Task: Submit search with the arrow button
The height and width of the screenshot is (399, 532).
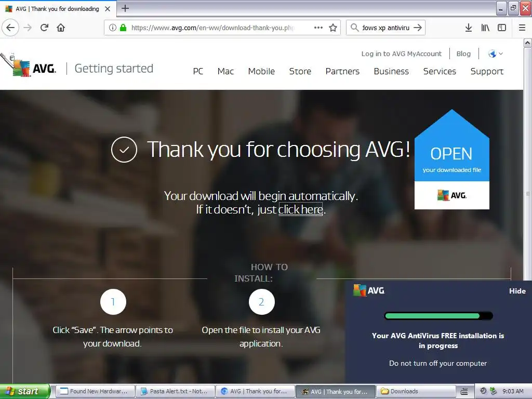Action: tap(418, 28)
